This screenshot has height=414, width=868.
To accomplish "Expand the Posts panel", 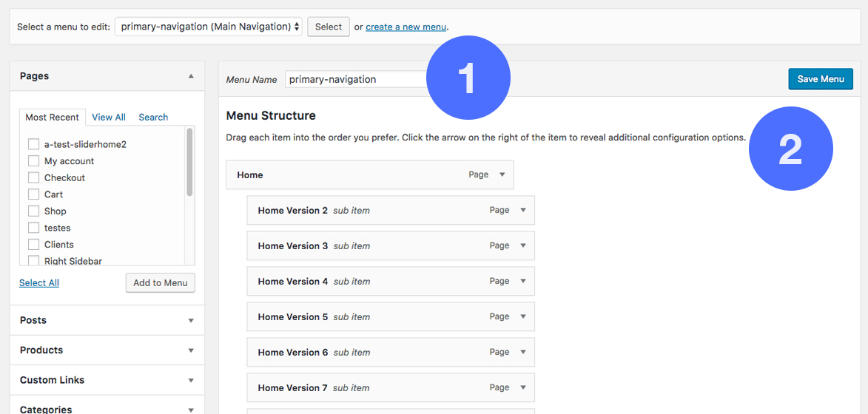I will pos(107,320).
